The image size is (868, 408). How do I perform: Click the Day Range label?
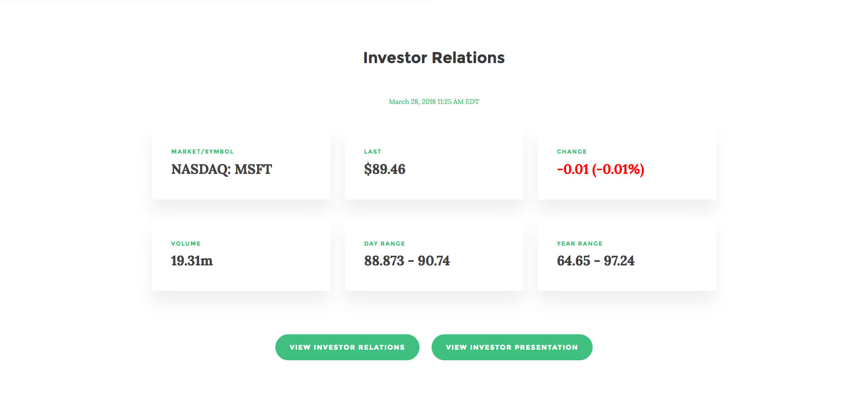tap(384, 244)
